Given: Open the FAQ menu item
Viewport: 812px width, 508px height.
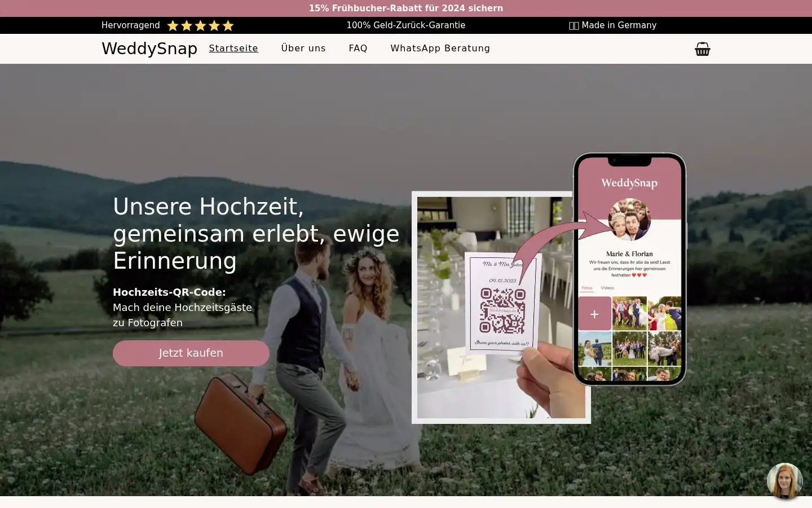Looking at the screenshot, I should pyautogui.click(x=358, y=49).
